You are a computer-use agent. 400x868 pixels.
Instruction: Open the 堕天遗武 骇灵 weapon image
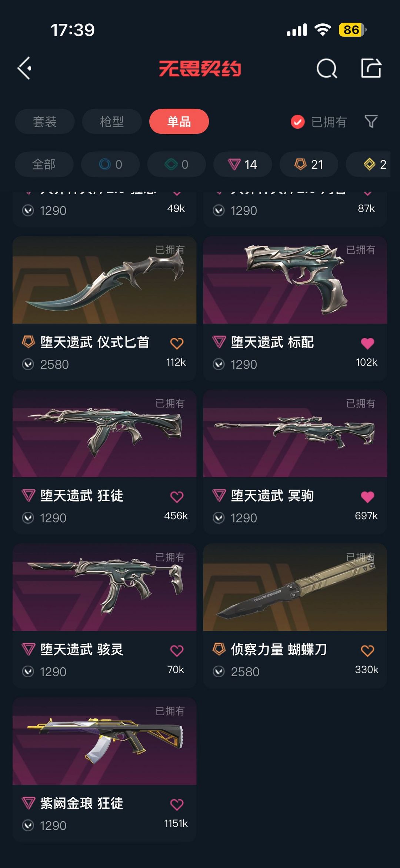tap(104, 587)
